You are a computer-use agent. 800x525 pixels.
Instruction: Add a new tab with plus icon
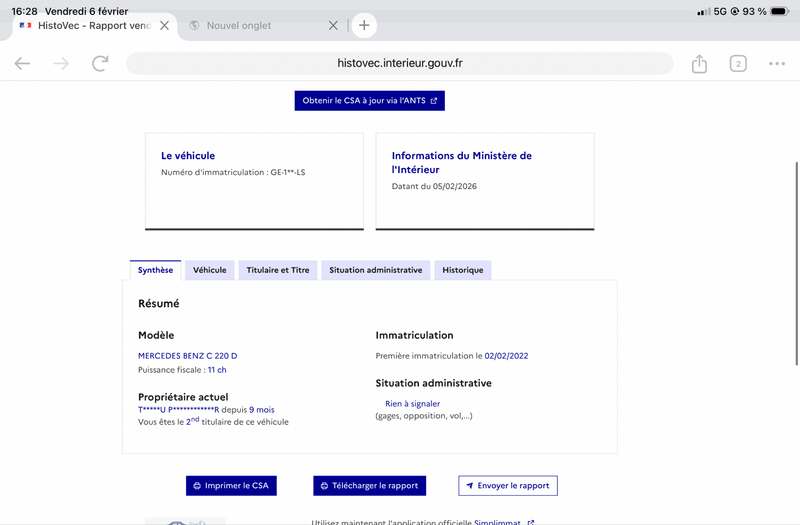tap(364, 26)
